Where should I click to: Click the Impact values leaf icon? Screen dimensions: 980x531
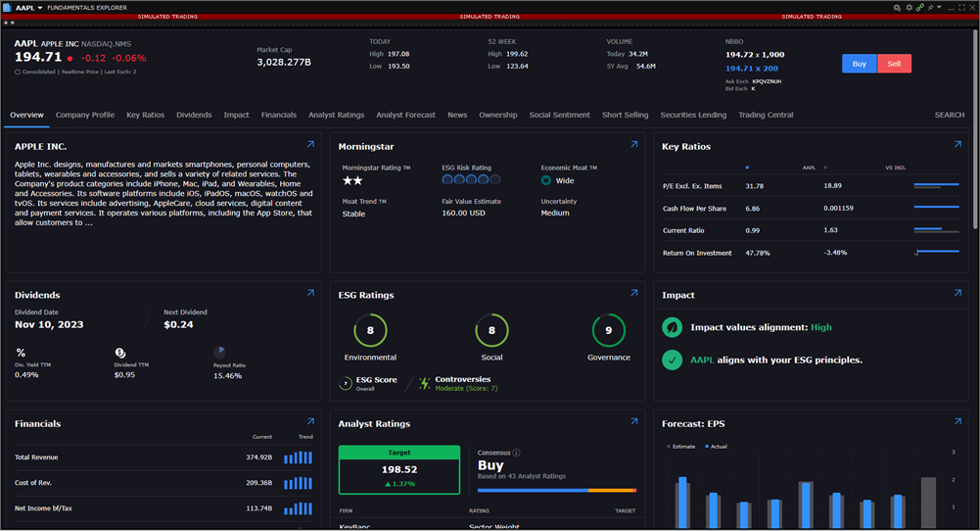(672, 327)
